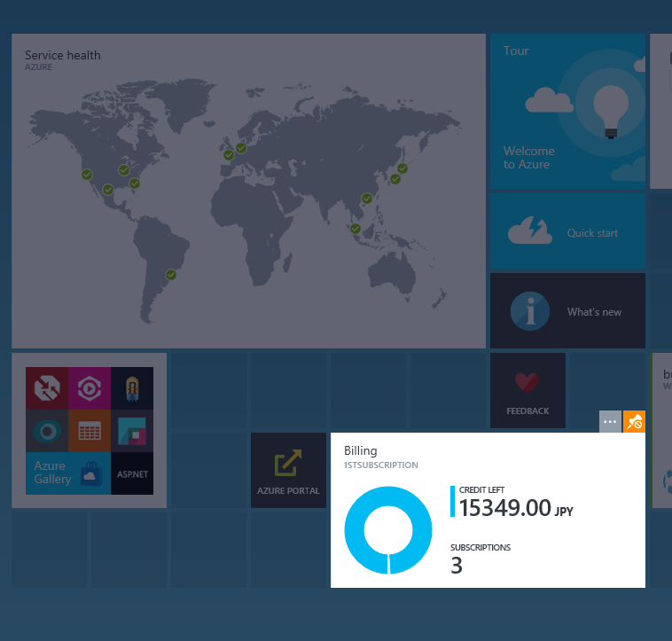Click the Japan East health checkmark
The height and width of the screenshot is (641, 672).
point(402,168)
